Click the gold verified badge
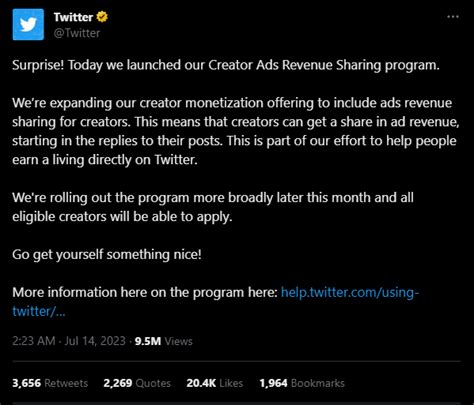 click(x=102, y=17)
